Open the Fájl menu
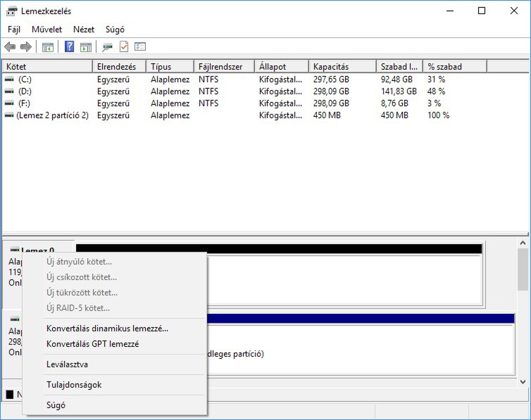Viewport: 531px width, 420px height. (14, 29)
